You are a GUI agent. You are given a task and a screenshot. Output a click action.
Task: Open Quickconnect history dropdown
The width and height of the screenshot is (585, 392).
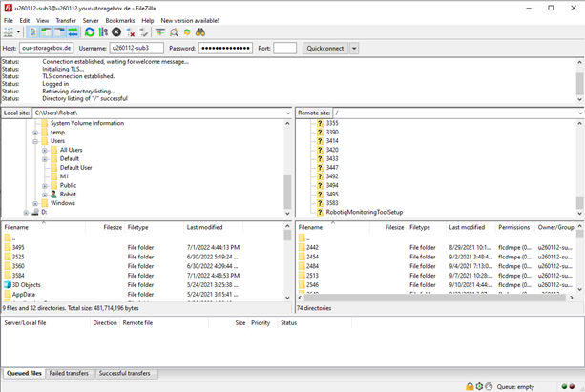(354, 48)
